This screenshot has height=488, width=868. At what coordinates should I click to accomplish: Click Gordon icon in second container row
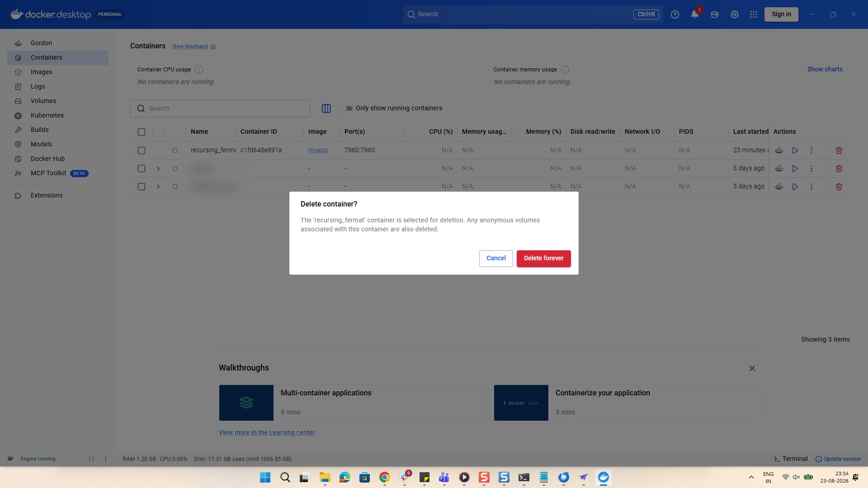(x=779, y=169)
